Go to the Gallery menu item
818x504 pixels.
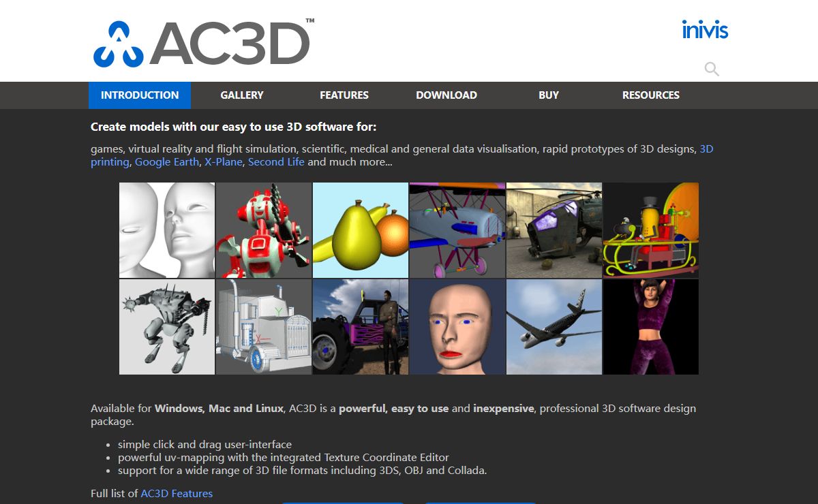coord(242,95)
